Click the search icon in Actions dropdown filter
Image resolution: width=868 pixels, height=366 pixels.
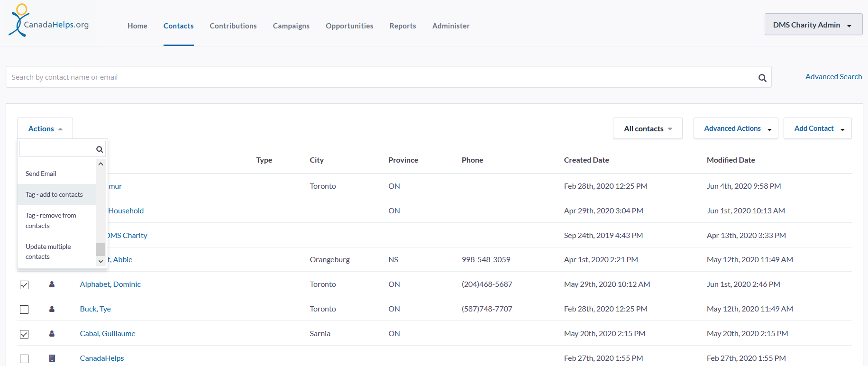coord(100,149)
